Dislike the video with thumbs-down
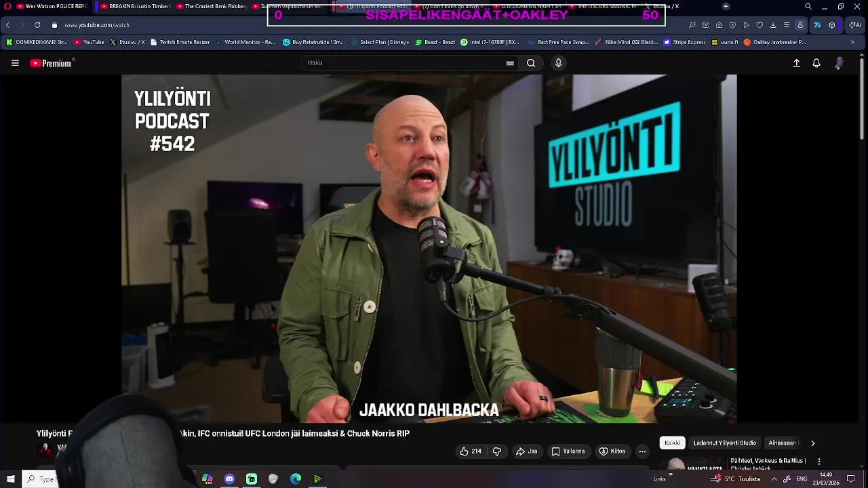Viewport: 868px width, 488px height. pos(496,451)
